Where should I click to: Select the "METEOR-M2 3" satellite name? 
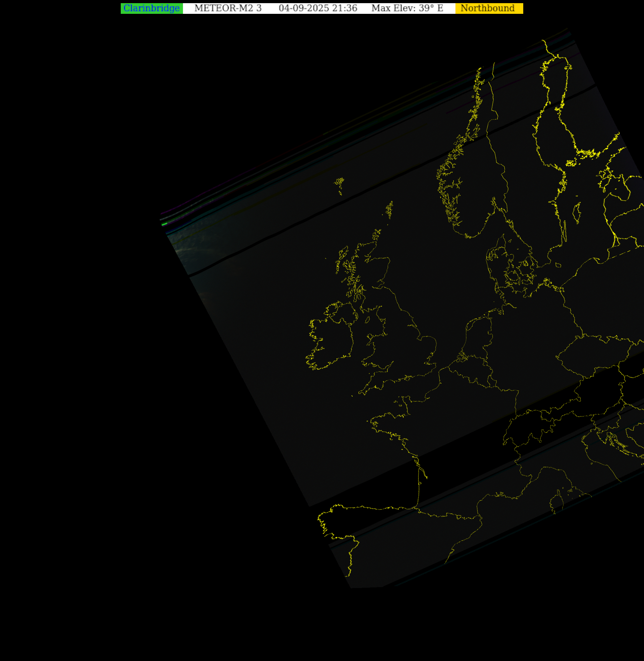pos(228,8)
